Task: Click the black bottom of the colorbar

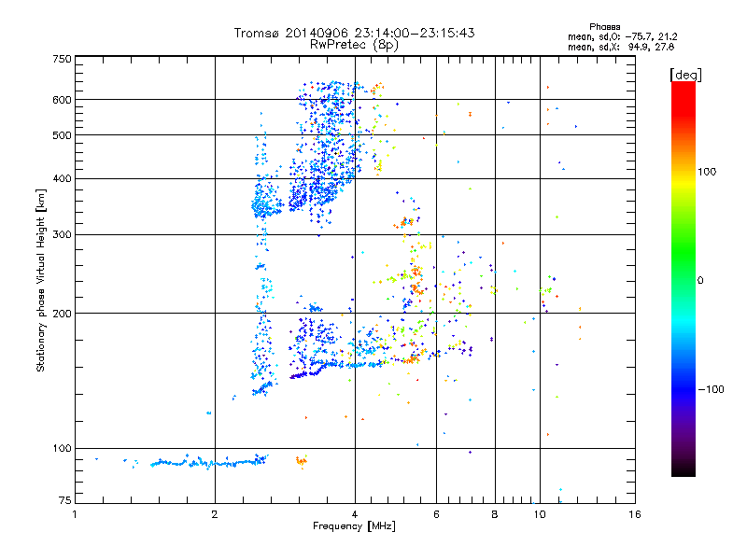Action: 684,469
